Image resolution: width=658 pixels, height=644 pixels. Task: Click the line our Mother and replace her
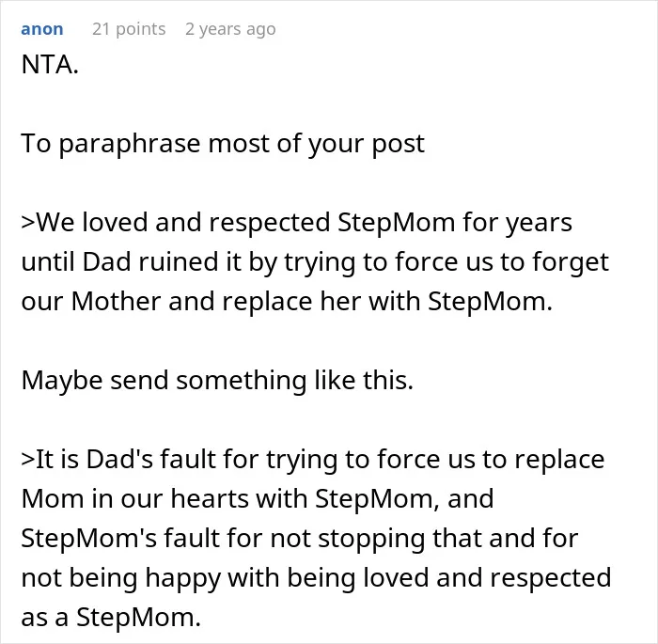(x=287, y=302)
